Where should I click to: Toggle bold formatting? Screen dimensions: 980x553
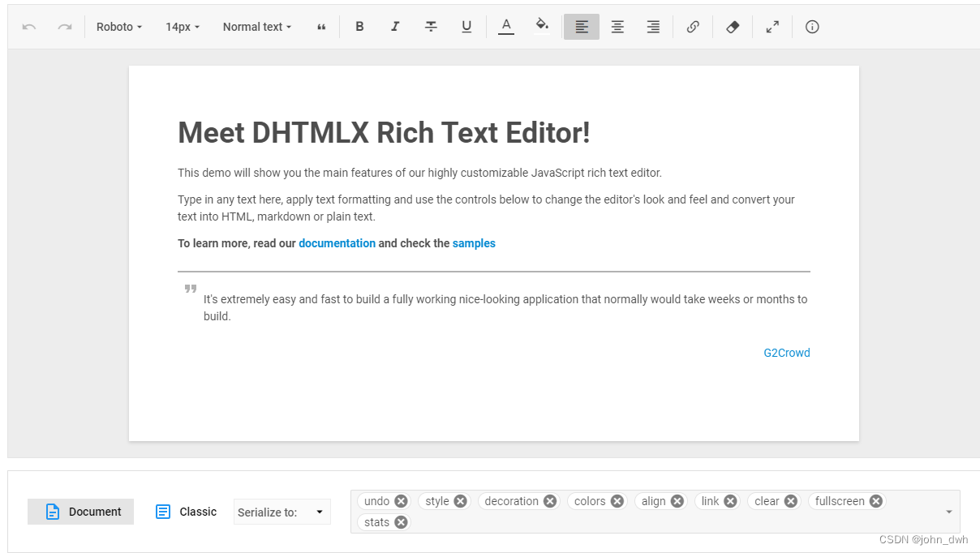[x=359, y=27]
